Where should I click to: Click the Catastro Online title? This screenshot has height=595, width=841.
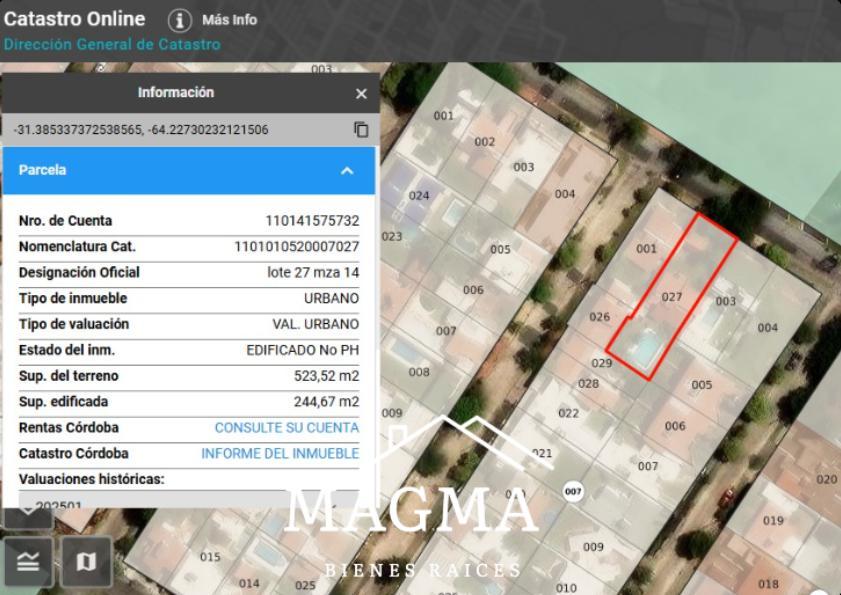click(x=74, y=19)
